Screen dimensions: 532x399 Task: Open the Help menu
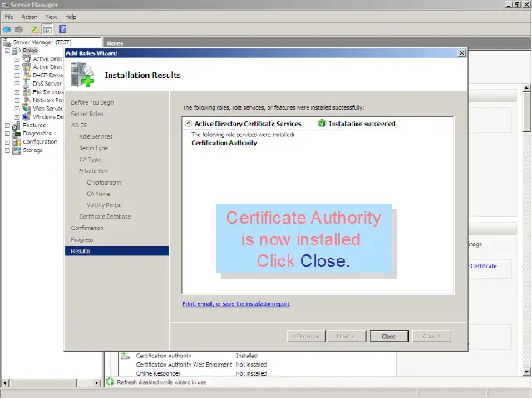71,17
